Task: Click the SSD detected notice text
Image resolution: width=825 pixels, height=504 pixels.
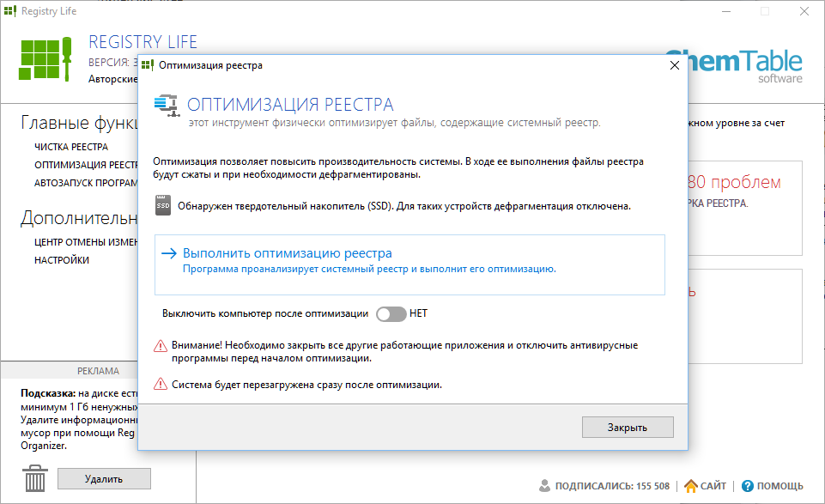Action: tap(404, 206)
